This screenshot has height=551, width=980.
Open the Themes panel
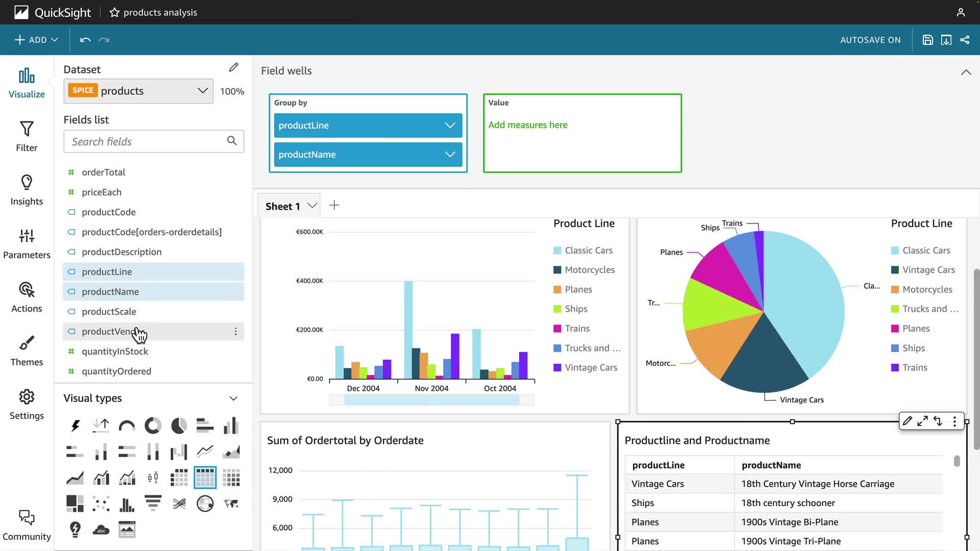pyautogui.click(x=27, y=350)
